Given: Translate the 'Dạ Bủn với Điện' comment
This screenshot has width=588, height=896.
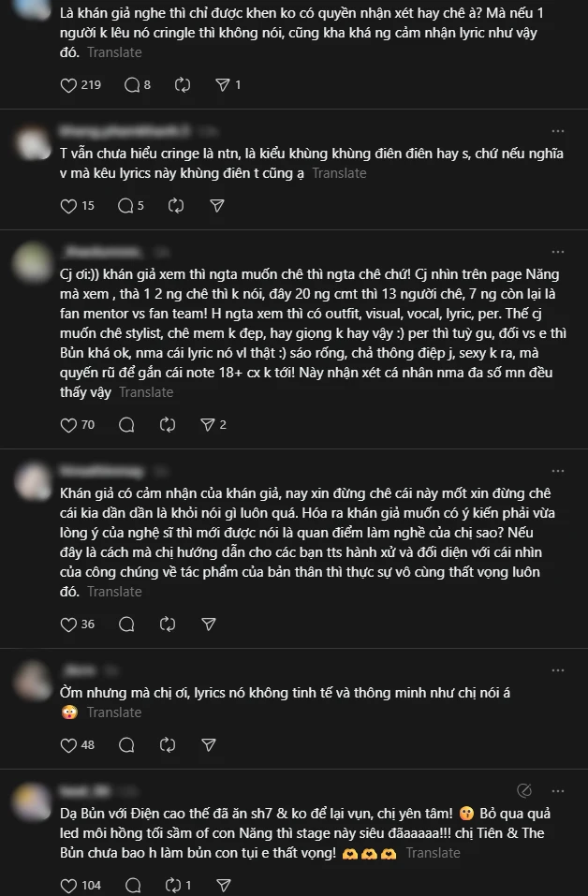Looking at the screenshot, I should (434, 853).
